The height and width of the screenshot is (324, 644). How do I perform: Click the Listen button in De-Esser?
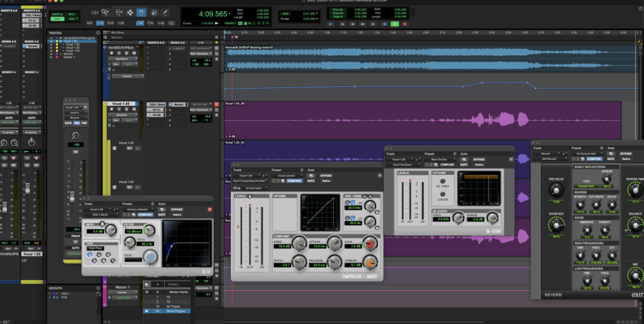tap(443, 194)
